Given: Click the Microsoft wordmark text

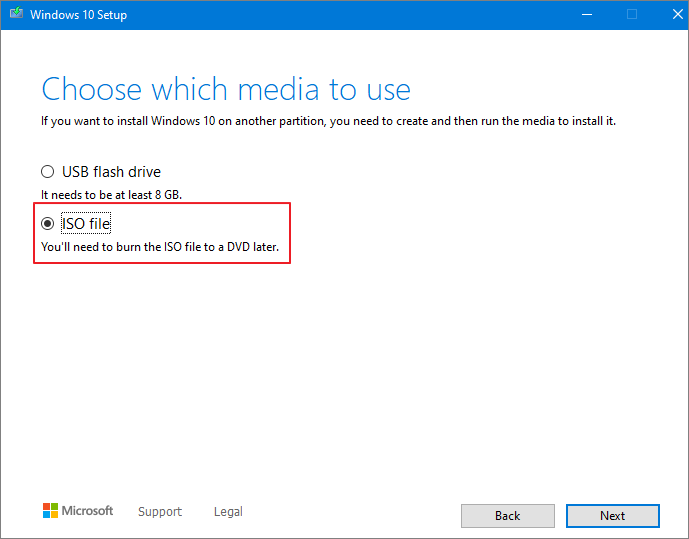Looking at the screenshot, I should [x=88, y=511].
